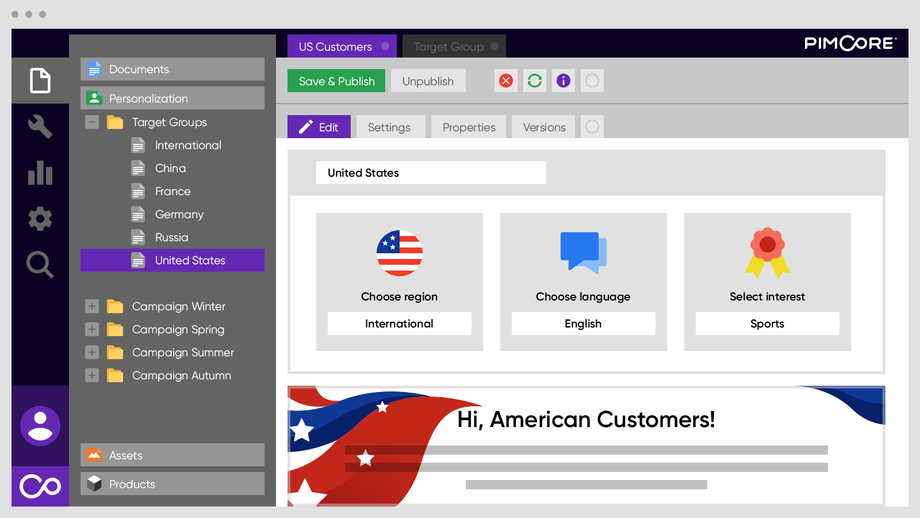Screen dimensions: 920x518
Task: Open the magnifier search icon
Action: [x=40, y=265]
